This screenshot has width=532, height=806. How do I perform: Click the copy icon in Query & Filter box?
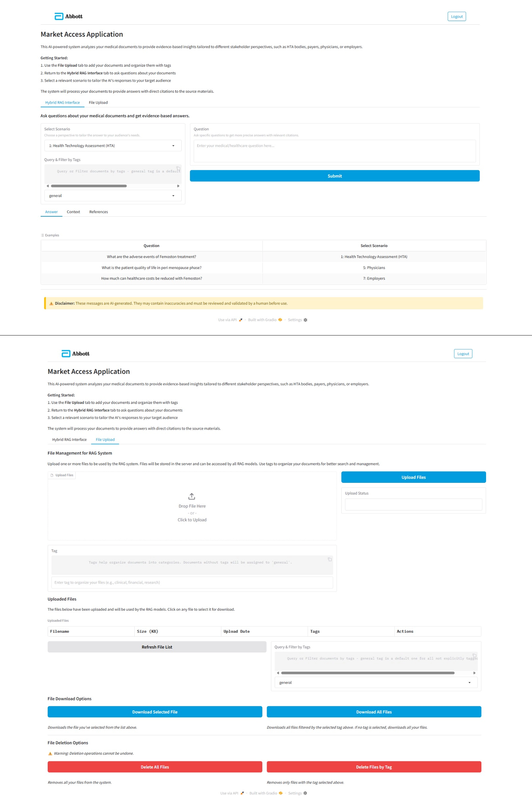pyautogui.click(x=178, y=168)
